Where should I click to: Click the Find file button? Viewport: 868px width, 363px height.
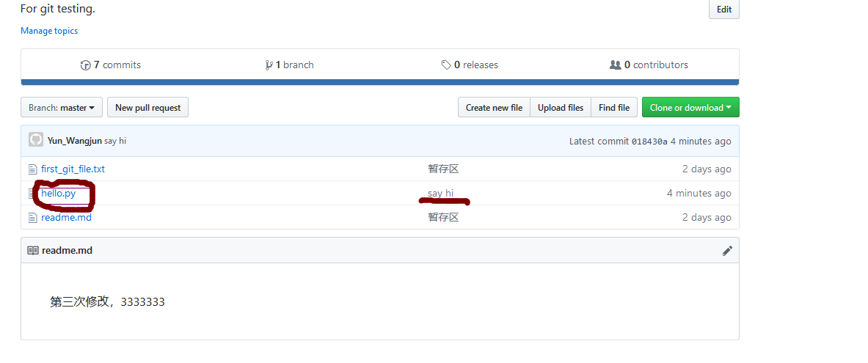tap(614, 107)
